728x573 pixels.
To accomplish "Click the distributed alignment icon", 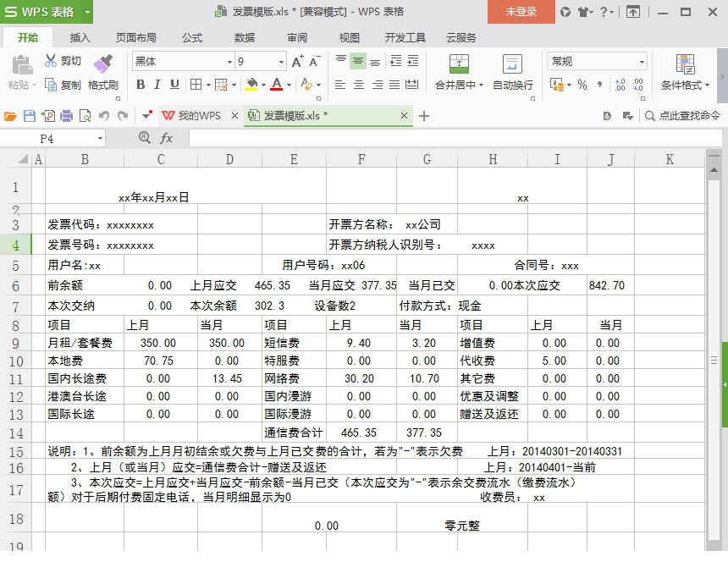I will (411, 85).
